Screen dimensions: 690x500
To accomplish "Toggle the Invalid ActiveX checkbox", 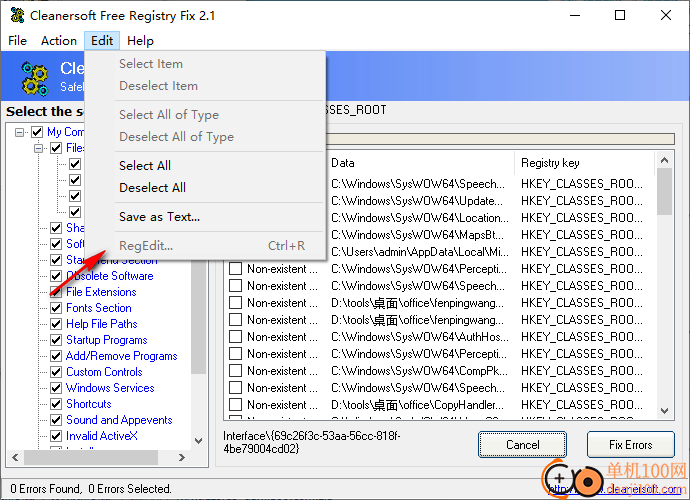I will click(x=56, y=436).
